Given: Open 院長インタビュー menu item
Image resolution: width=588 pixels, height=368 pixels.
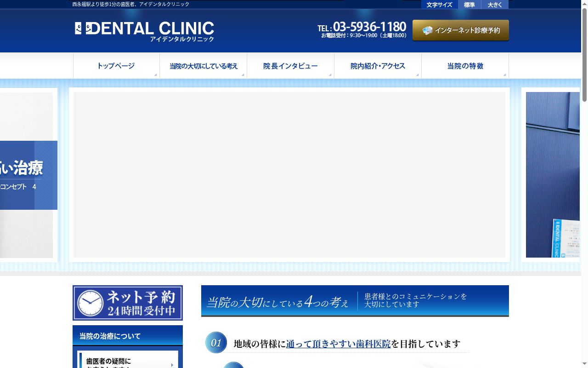Looking at the screenshot, I should (291, 66).
